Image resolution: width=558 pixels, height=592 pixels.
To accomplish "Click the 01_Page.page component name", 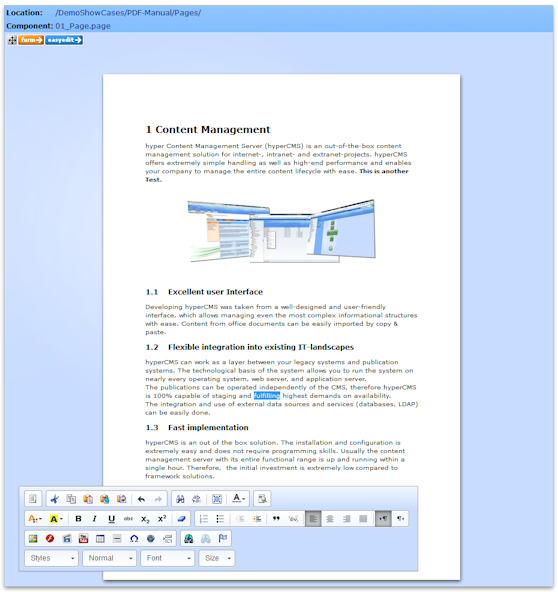I will click(83, 26).
